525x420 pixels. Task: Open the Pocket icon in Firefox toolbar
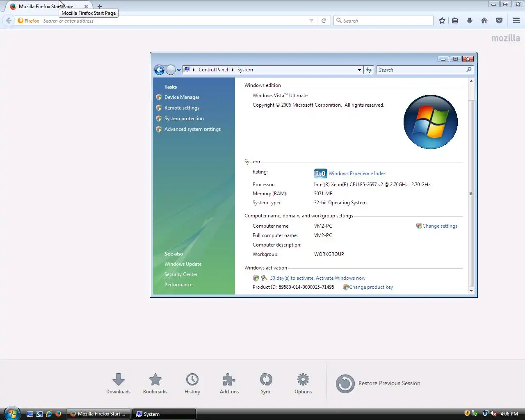[x=499, y=21]
